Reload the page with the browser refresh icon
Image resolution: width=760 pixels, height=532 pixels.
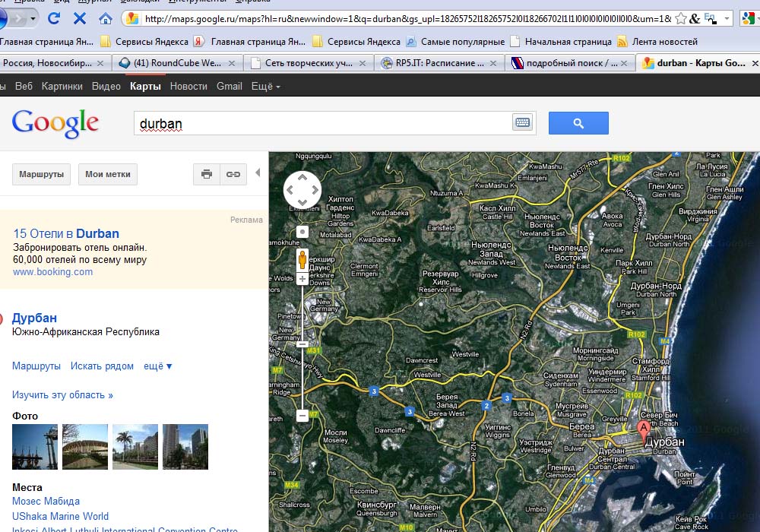[54, 18]
